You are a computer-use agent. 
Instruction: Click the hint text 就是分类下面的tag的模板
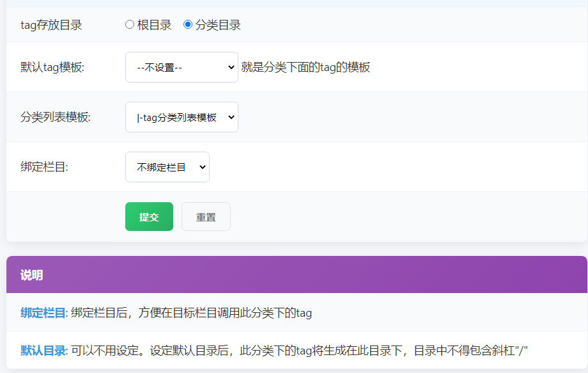tap(306, 67)
